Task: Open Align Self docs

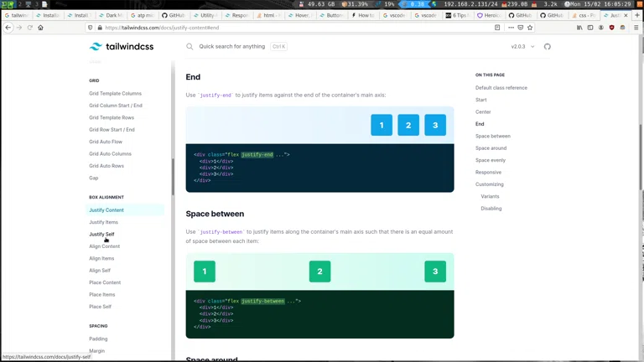Action: click(100, 271)
